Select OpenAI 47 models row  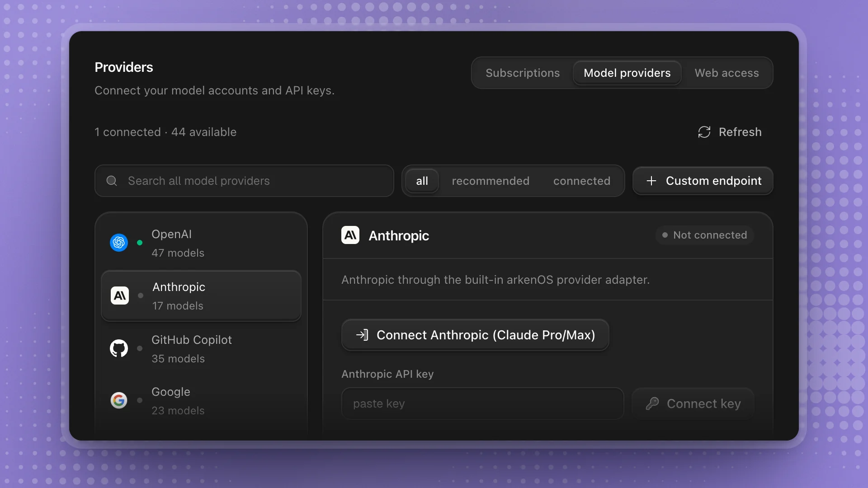[x=201, y=243]
